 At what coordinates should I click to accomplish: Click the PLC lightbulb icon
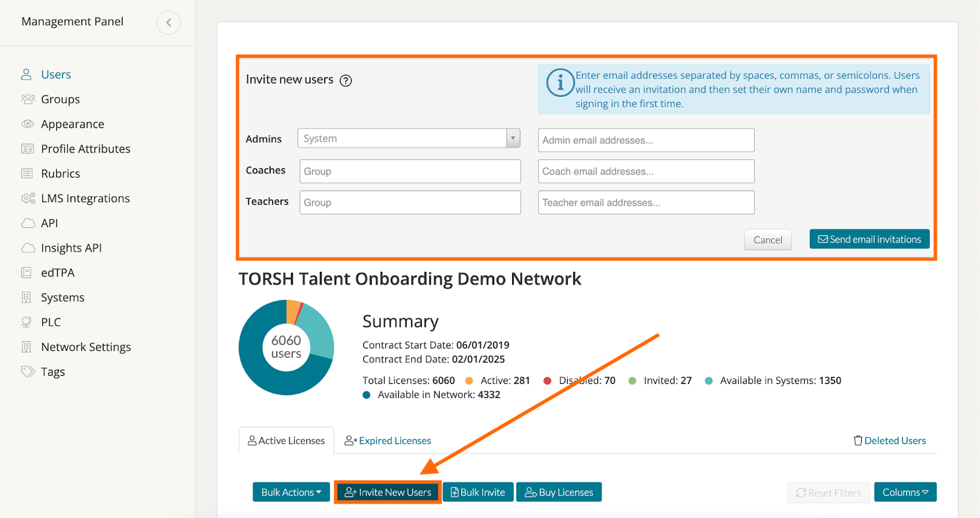pos(26,322)
